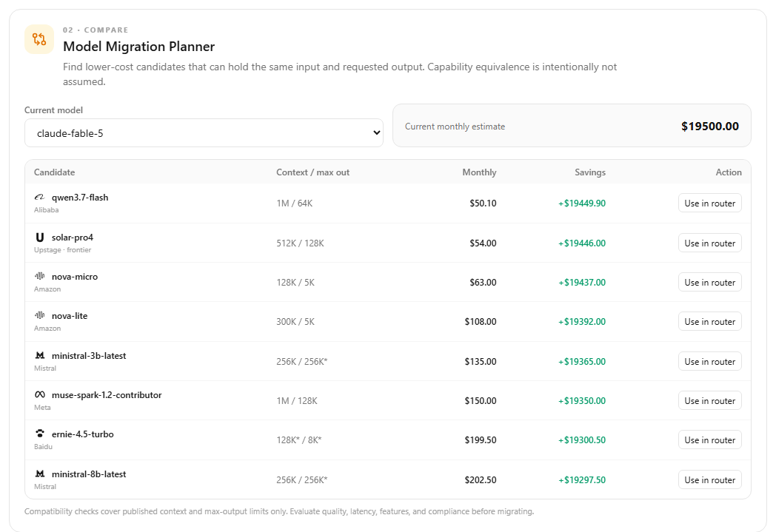The width and height of the screenshot is (776, 532).
Task: Click the Model Migration Planner compare icon
Action: (x=39, y=39)
